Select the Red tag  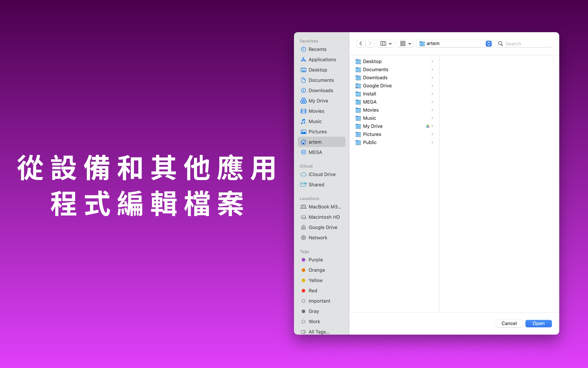pos(321,291)
